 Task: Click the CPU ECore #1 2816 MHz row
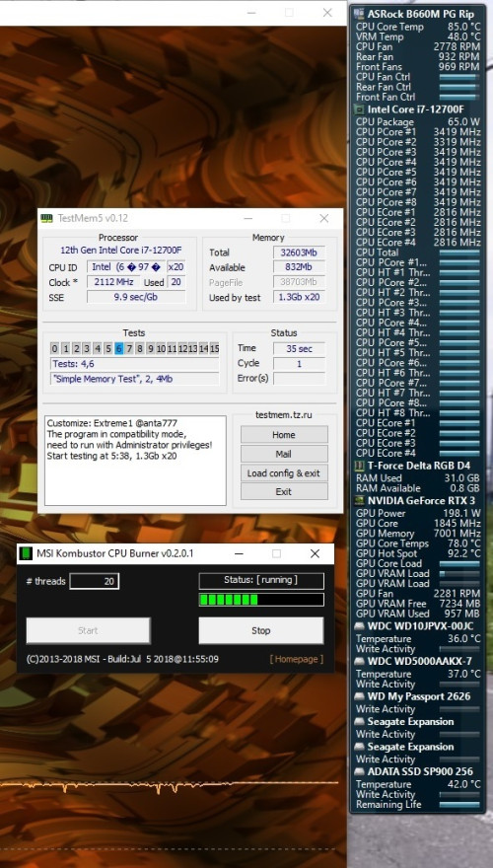(418, 212)
